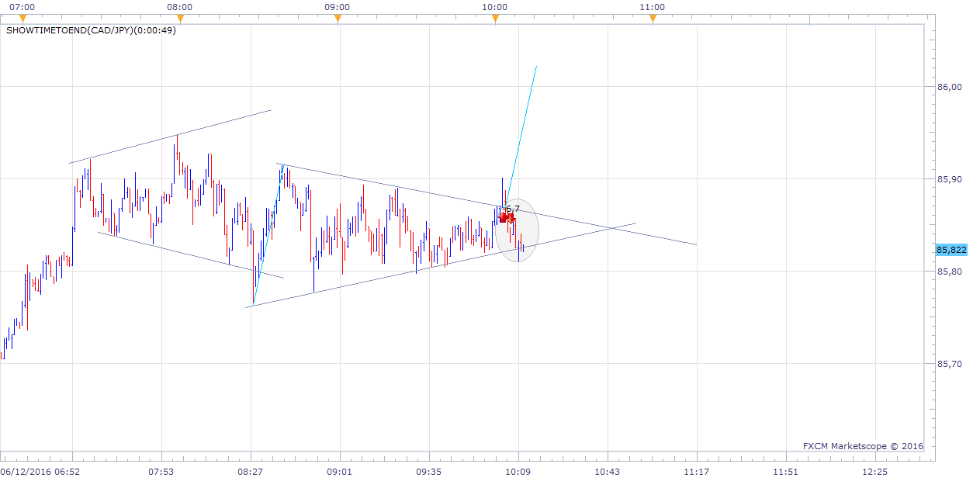Click the orange marker below 11:00
This screenshot has width=980, height=481.
(653, 19)
